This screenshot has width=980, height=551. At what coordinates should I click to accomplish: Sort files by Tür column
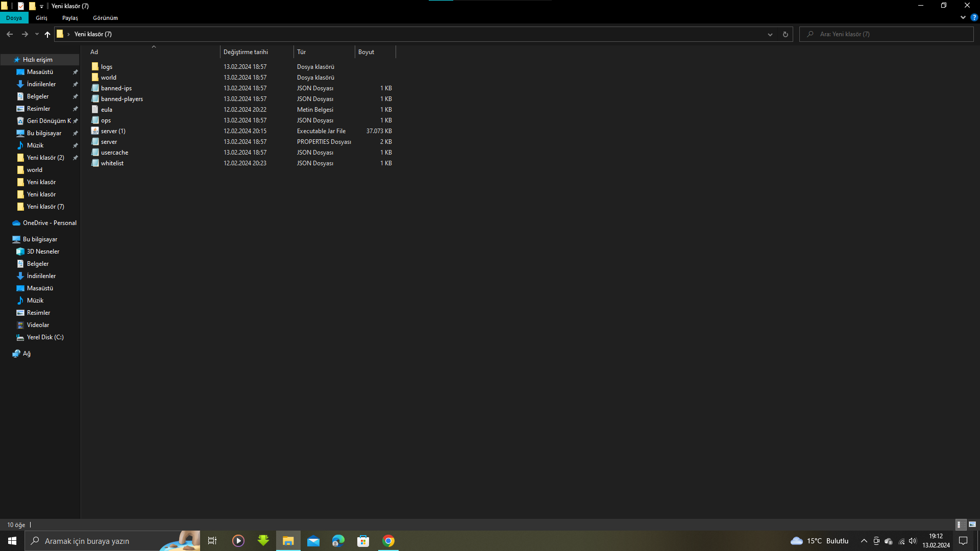point(325,52)
